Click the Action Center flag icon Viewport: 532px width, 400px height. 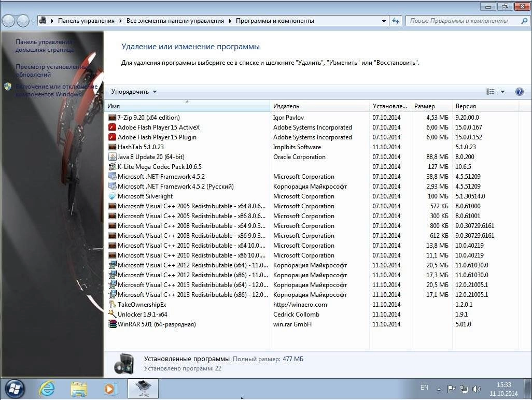tap(451, 389)
